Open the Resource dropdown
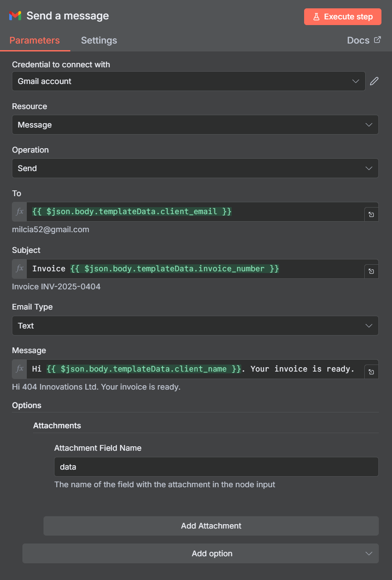The width and height of the screenshot is (392, 580). pyautogui.click(x=195, y=124)
